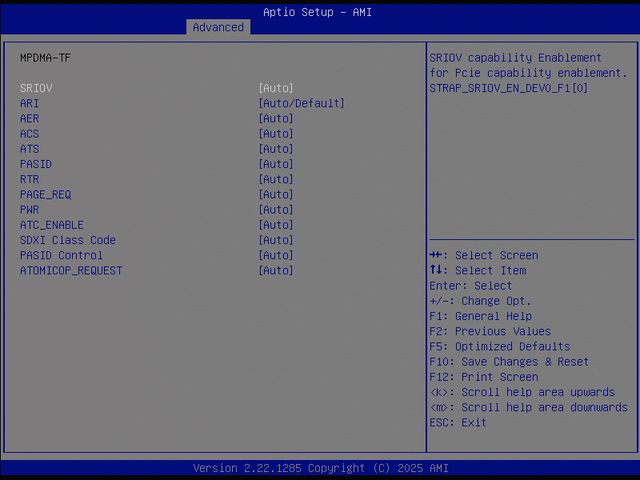This screenshot has width=640, height=480.
Task: Click the STRAP_SRIOV_EN_DEV0_F1[0] help text
Action: click(x=509, y=88)
